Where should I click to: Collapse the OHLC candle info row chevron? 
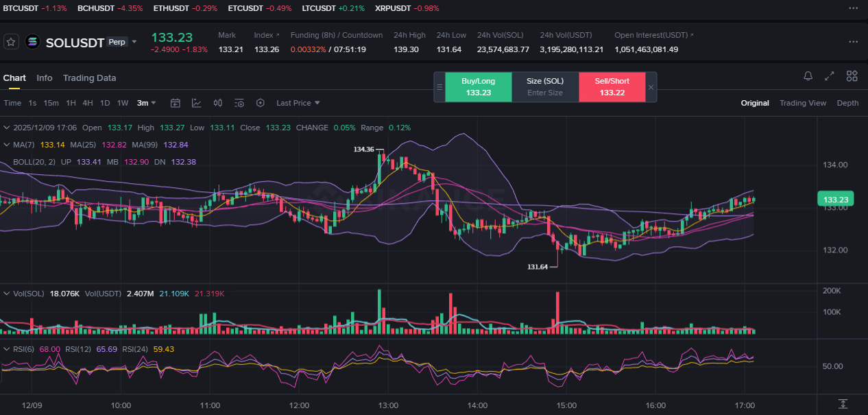[x=7, y=128]
